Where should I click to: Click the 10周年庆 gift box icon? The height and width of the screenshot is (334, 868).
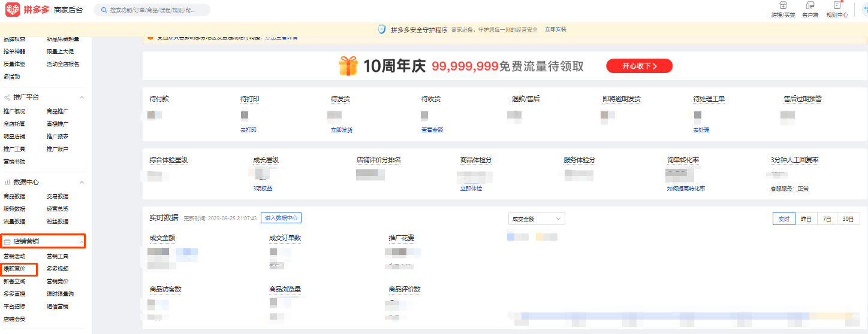pos(348,66)
